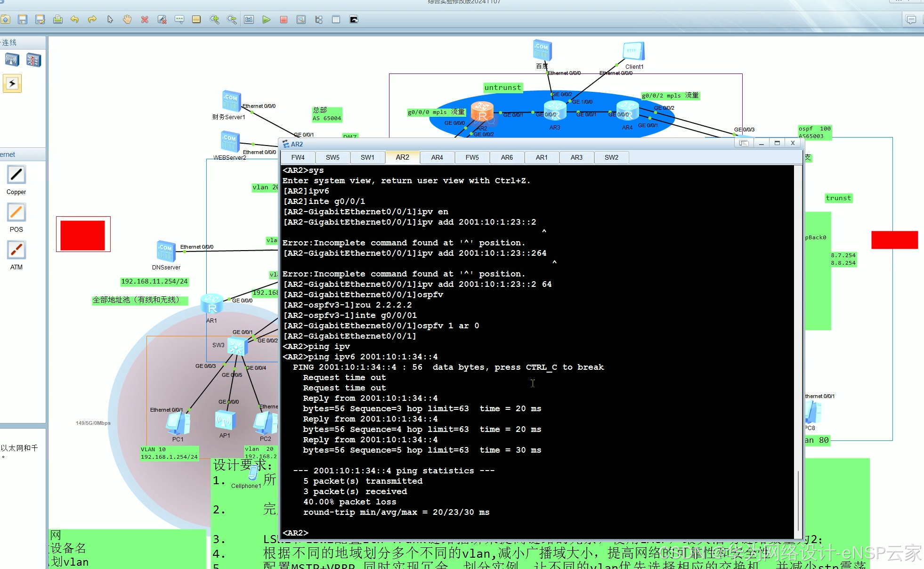Click the red X delete icon
Screen dimensions: 924x569
point(145,19)
